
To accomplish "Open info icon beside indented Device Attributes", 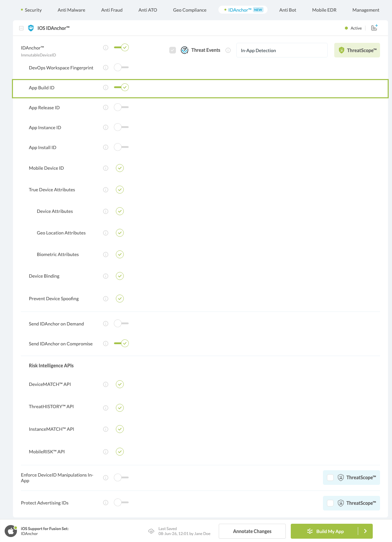I will (x=106, y=211).
